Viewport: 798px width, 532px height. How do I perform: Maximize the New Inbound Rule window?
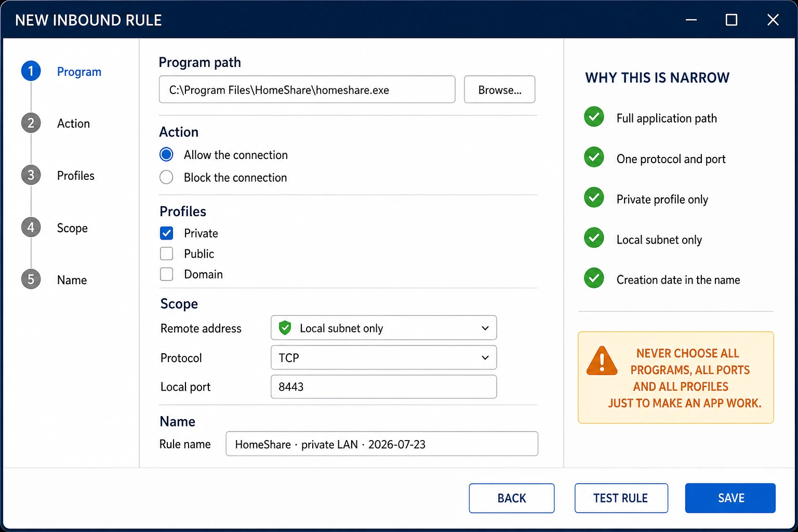click(731, 20)
